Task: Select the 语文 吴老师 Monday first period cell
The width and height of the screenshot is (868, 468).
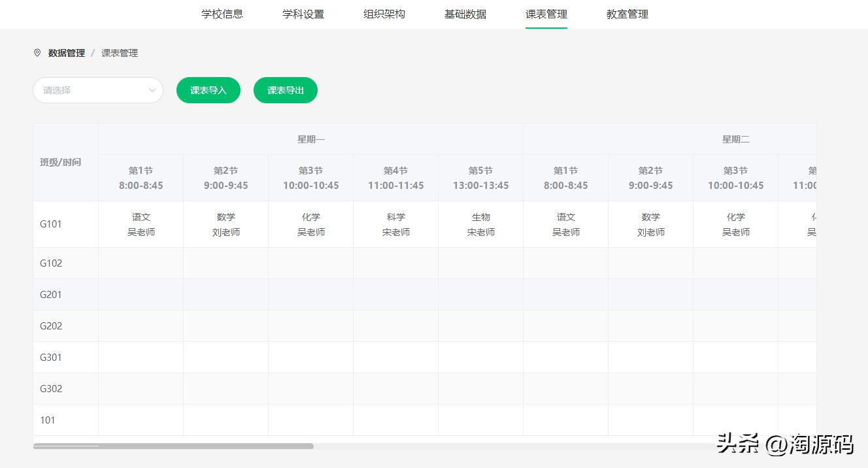Action: [x=141, y=224]
